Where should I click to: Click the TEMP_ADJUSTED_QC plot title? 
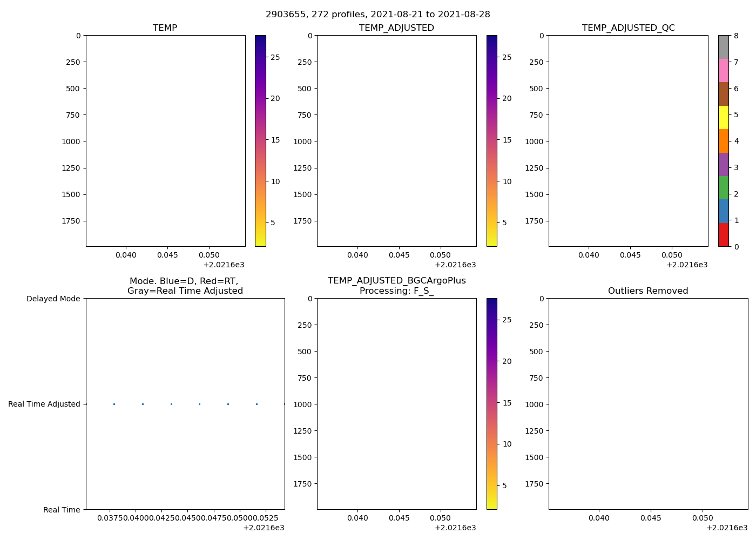point(628,28)
